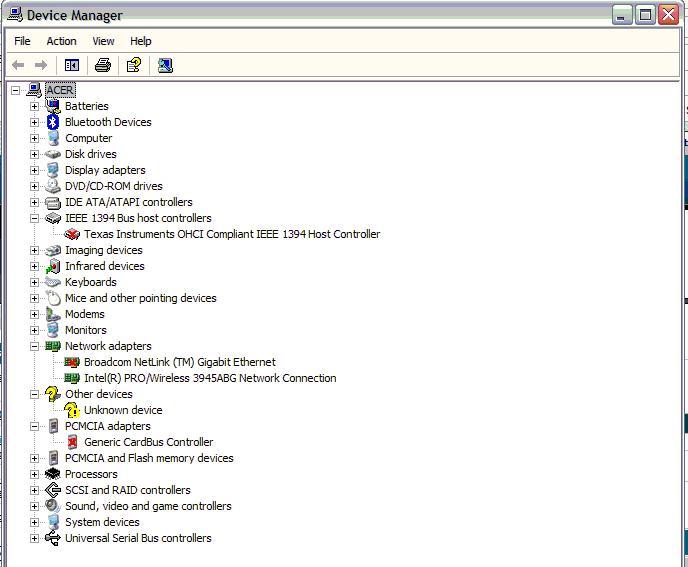This screenshot has height=567, width=688.
Task: Click the Infrared devices icon
Action: pyautogui.click(x=53, y=266)
